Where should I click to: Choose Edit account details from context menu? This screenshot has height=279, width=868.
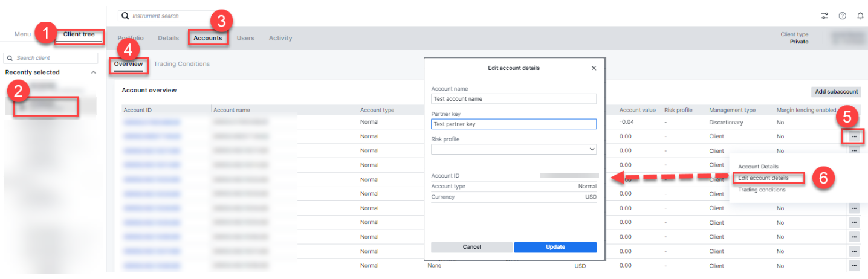pos(763,178)
